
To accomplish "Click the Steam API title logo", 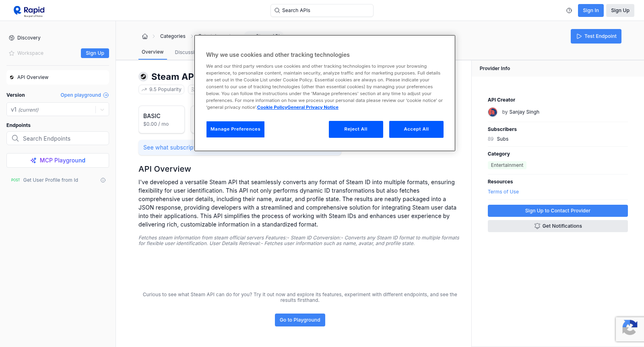I will [143, 77].
